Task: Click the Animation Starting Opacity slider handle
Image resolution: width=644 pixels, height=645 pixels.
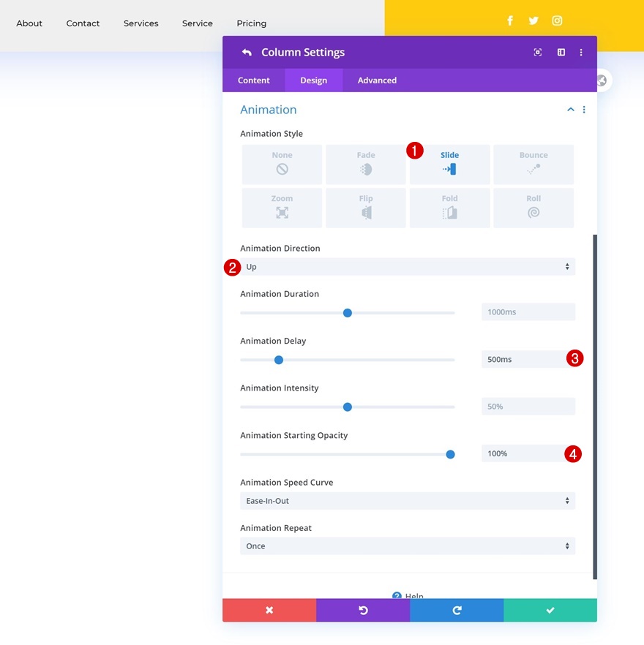Action: [x=451, y=454]
